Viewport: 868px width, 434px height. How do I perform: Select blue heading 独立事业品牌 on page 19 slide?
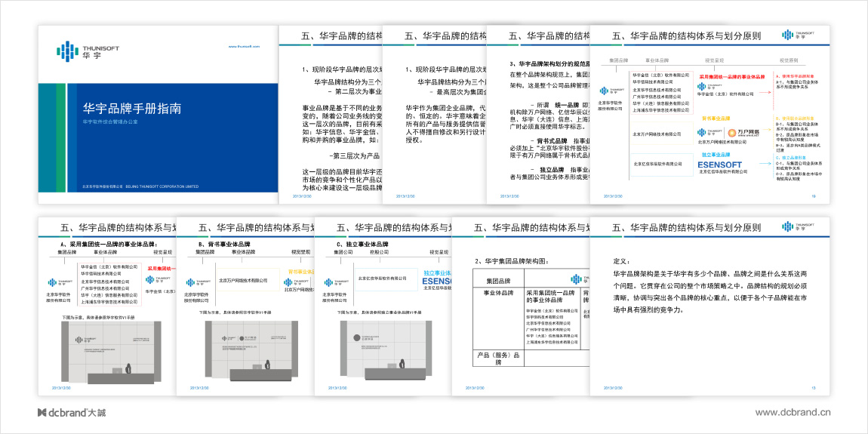[x=718, y=155]
